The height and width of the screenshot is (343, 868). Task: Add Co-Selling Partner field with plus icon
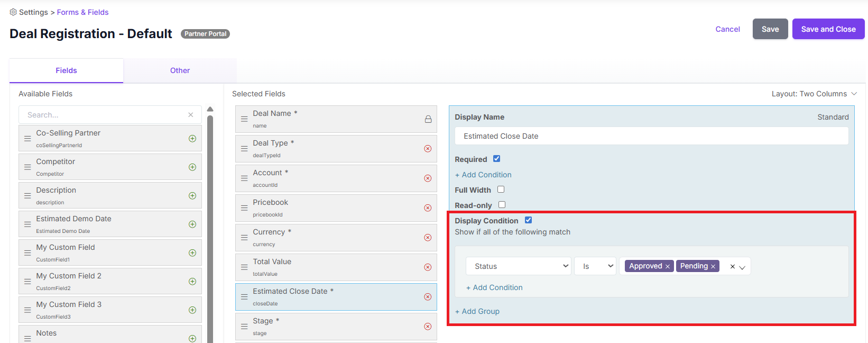pyautogui.click(x=192, y=139)
